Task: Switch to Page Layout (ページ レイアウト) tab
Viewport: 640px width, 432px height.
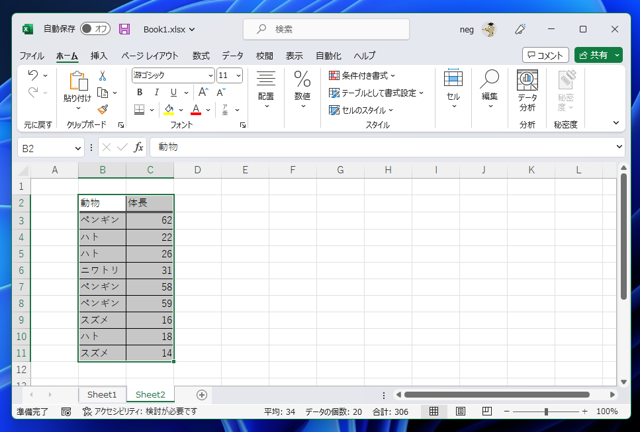Action: 150,56
